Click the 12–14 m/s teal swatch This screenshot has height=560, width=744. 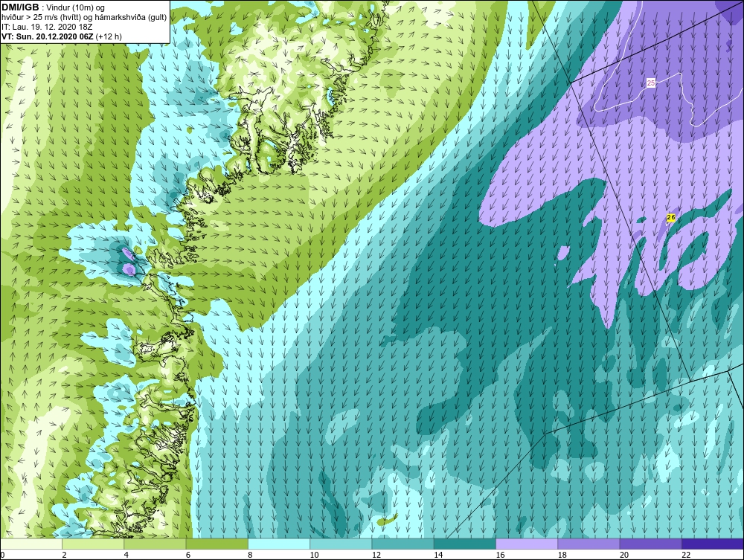(x=403, y=544)
